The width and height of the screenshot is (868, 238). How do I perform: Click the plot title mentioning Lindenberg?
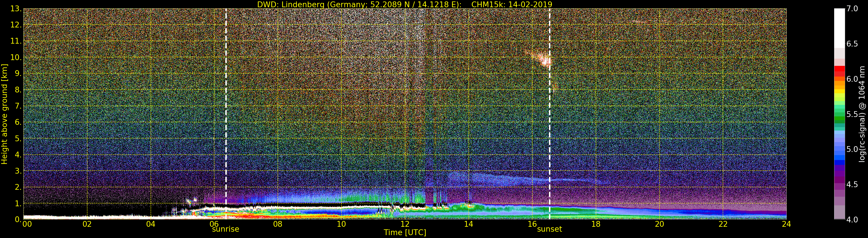coord(405,4)
